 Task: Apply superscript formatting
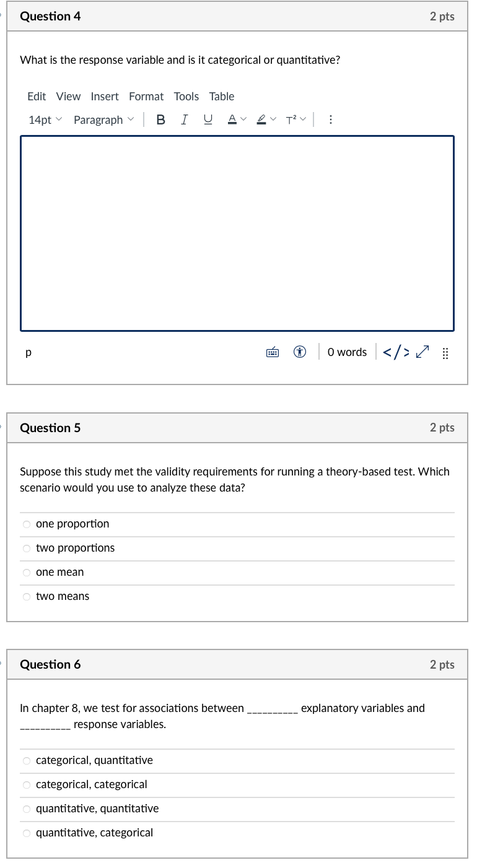292,119
